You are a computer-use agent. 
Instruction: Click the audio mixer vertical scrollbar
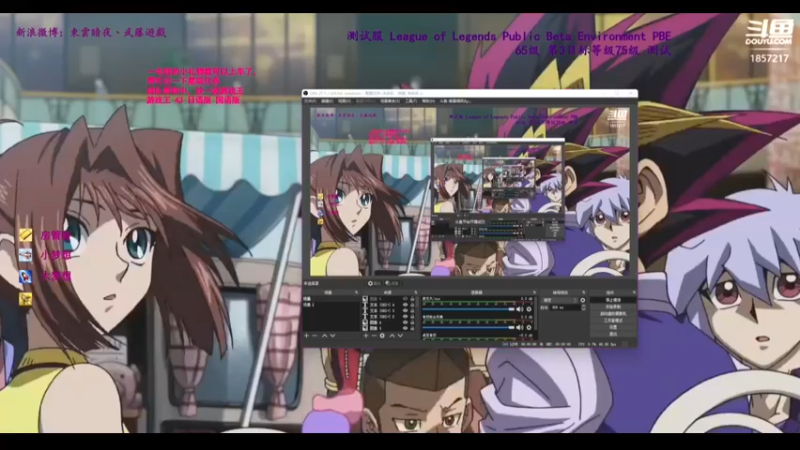[536, 313]
